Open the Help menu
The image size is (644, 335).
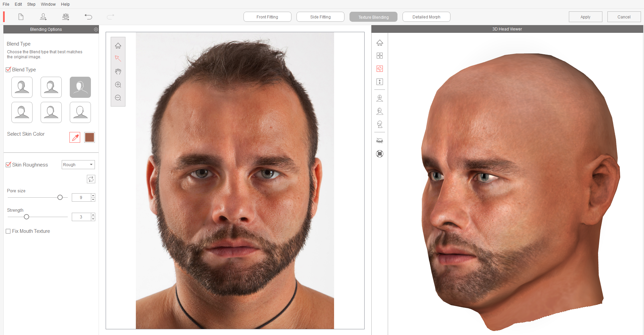pos(65,4)
